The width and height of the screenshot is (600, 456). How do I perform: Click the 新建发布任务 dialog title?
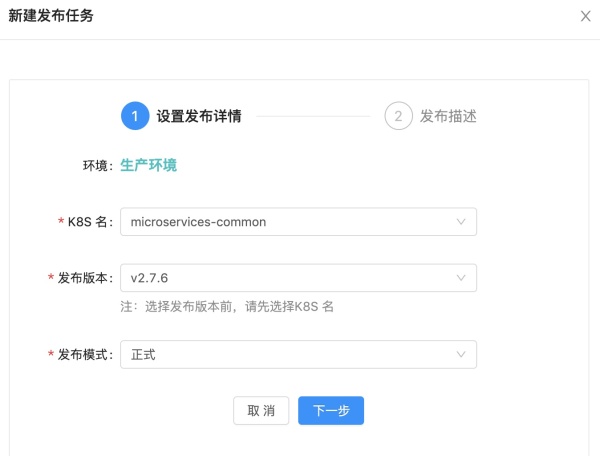[x=51, y=16]
